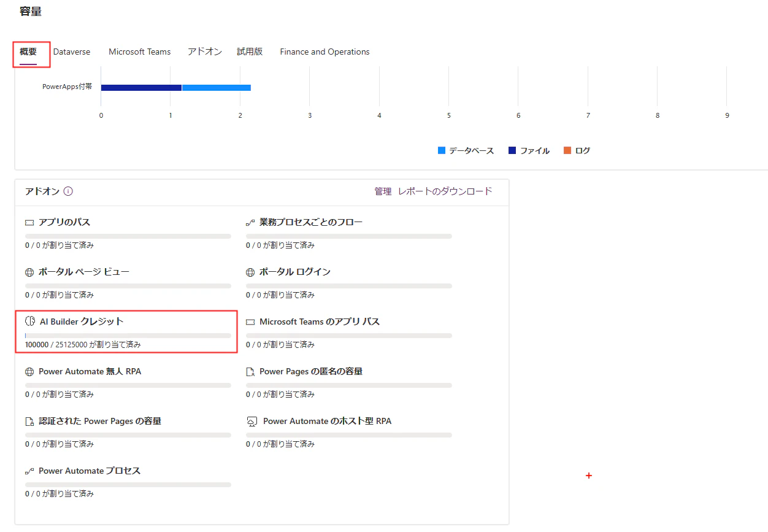Click the Power Automate プロセス title

tap(90, 471)
